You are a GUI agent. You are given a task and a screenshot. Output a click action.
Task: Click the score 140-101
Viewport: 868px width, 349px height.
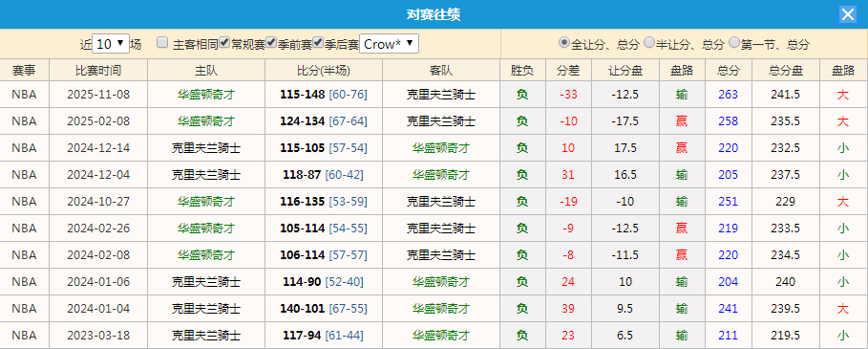pyautogui.click(x=303, y=309)
